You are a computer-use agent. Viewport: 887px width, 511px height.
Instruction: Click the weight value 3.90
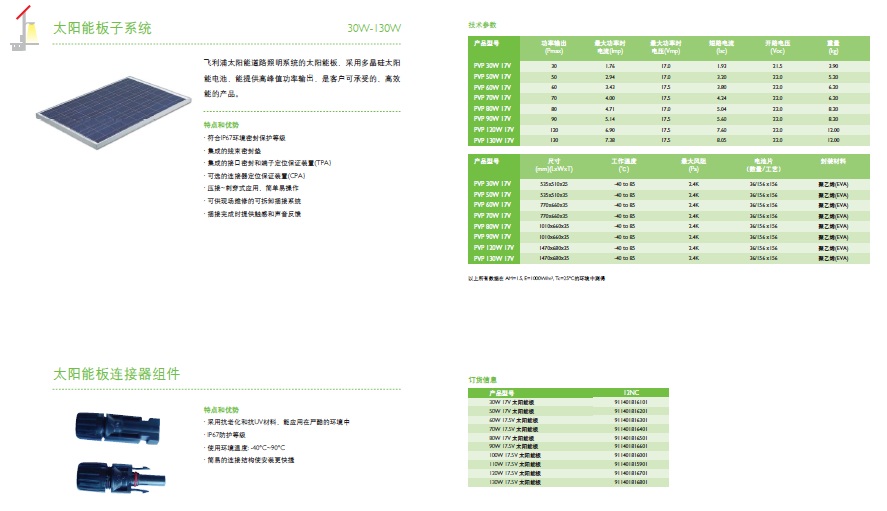(x=833, y=66)
